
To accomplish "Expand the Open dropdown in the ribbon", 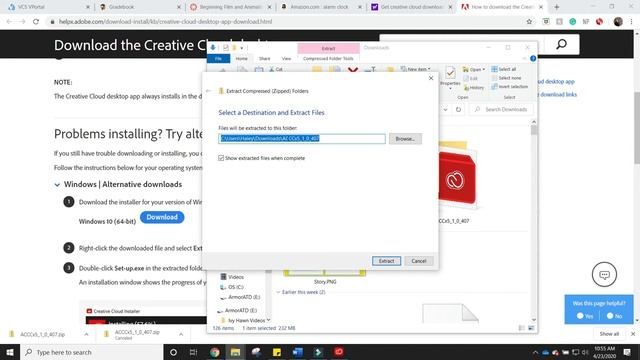I will click(x=474, y=69).
